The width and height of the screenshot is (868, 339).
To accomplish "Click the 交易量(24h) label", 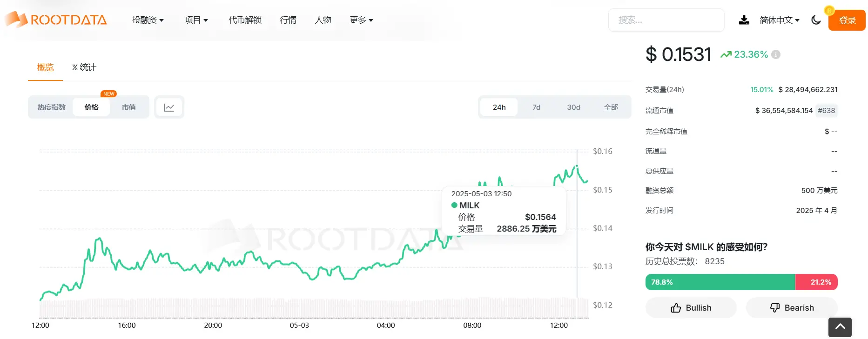I will [665, 90].
